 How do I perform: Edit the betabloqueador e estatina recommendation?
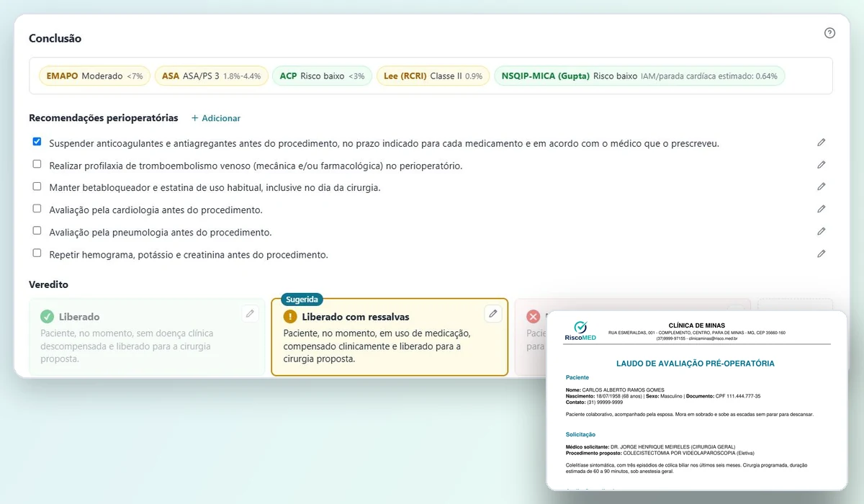pos(822,187)
